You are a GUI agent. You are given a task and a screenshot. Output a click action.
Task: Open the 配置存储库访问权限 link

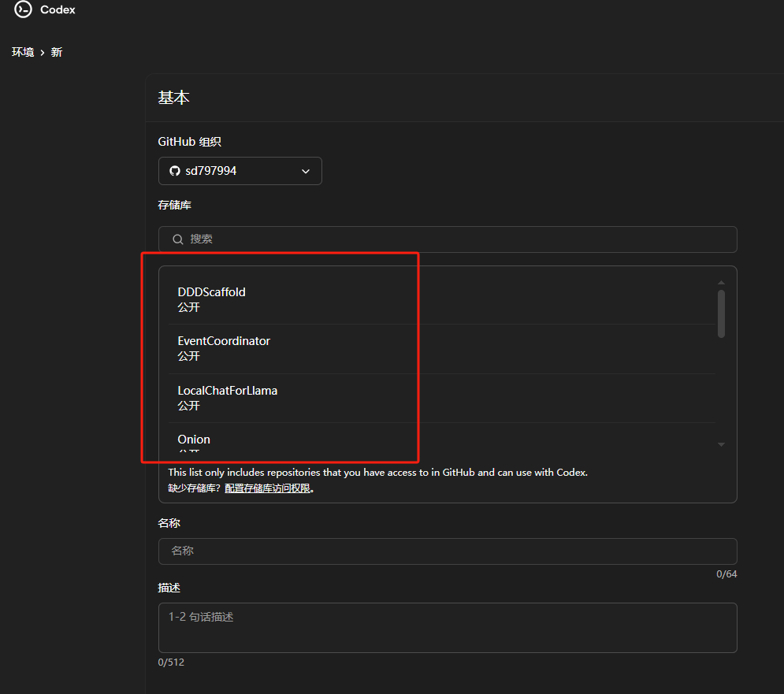point(269,488)
